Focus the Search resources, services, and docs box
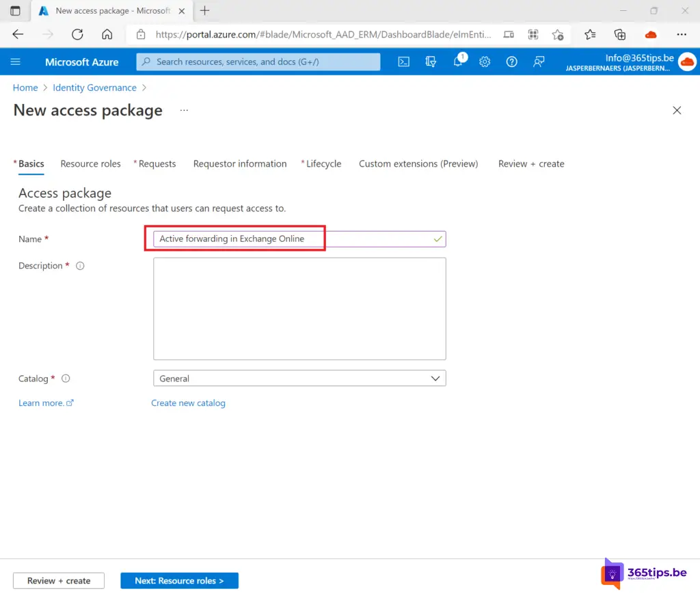The image size is (700, 600). [x=258, y=62]
